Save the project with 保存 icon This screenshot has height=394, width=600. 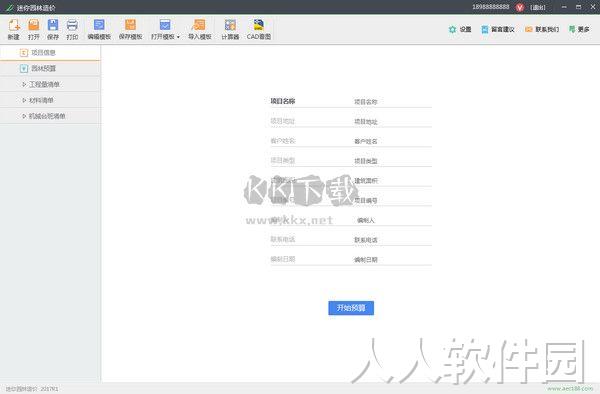[53, 29]
